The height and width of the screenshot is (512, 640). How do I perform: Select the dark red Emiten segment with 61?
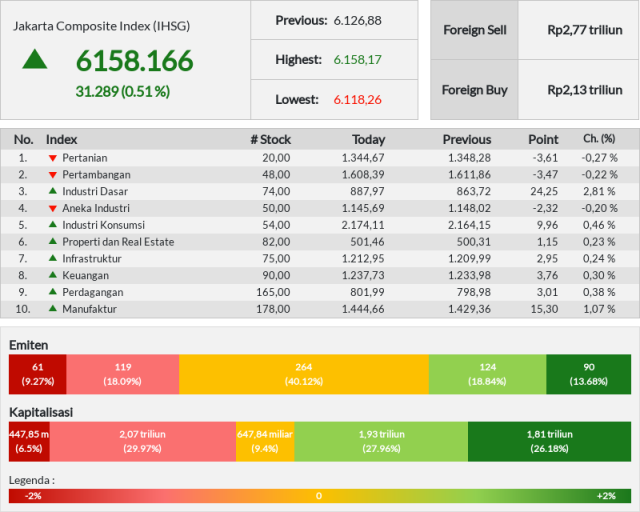[x=38, y=374]
